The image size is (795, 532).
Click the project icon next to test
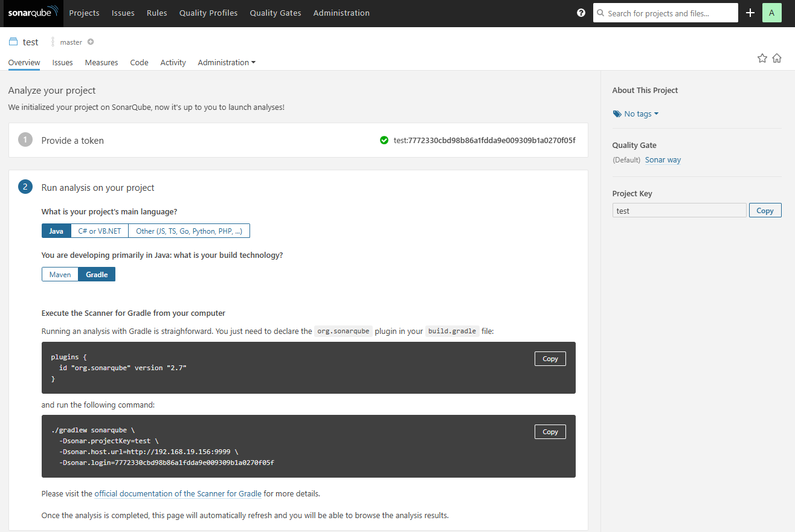click(13, 42)
